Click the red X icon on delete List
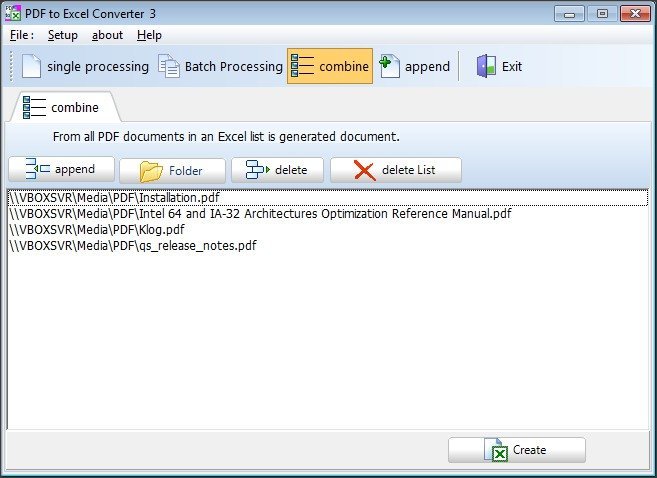The height and width of the screenshot is (478, 657). pos(365,170)
